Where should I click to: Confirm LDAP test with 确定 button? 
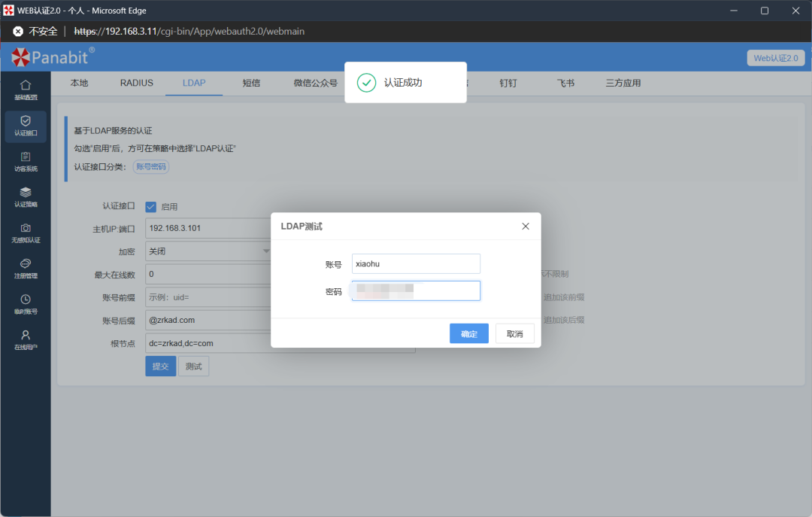[x=468, y=333]
